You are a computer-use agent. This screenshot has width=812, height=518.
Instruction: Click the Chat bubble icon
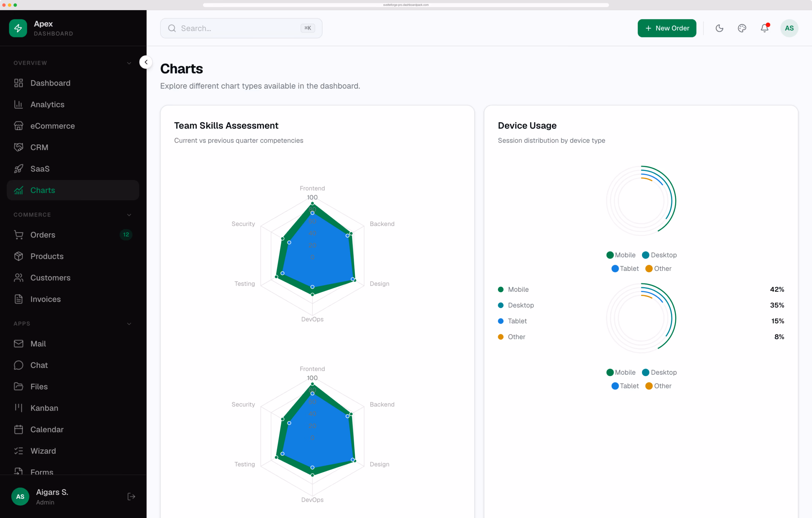(x=18, y=365)
